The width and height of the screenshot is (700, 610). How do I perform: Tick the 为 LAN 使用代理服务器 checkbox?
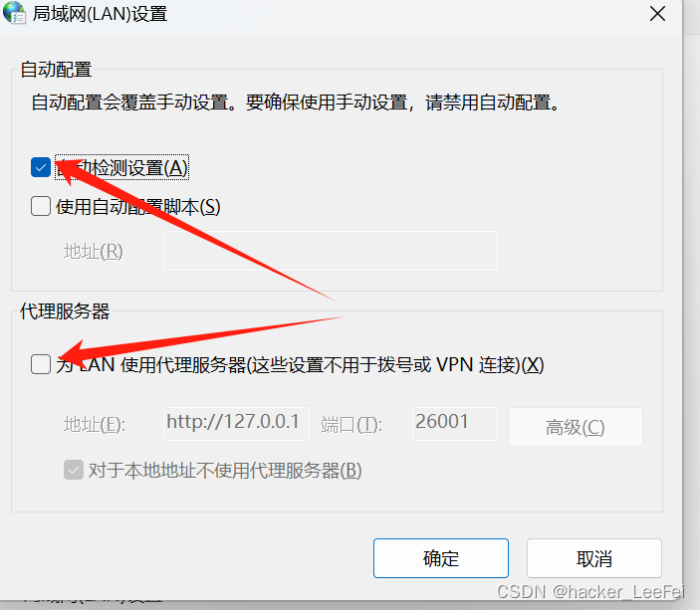pos(41,364)
